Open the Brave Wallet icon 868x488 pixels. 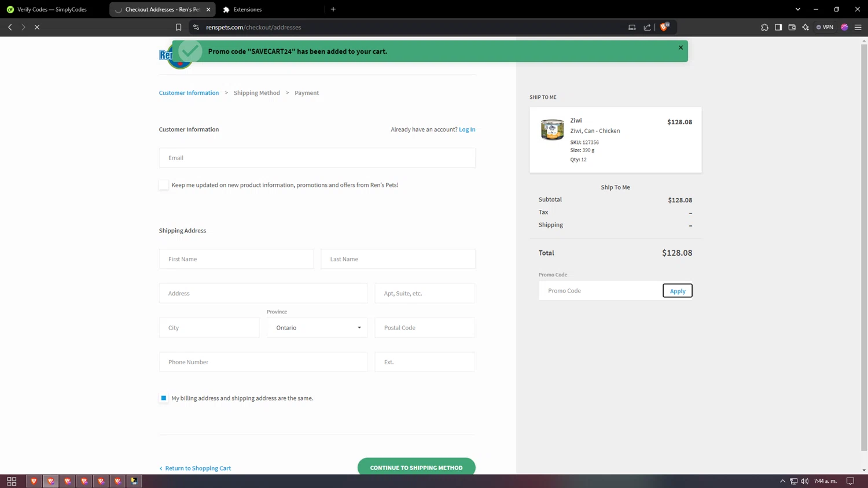792,27
